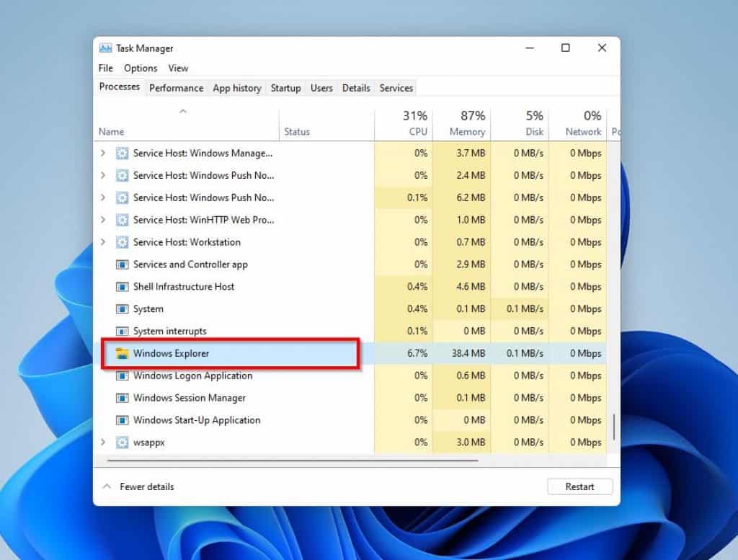Screen dimensions: 738x560
Task: Click the System process icon
Action: pos(122,308)
